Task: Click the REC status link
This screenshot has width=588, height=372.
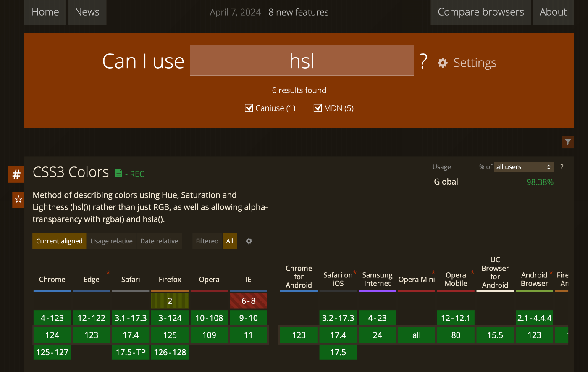Action: pos(137,174)
